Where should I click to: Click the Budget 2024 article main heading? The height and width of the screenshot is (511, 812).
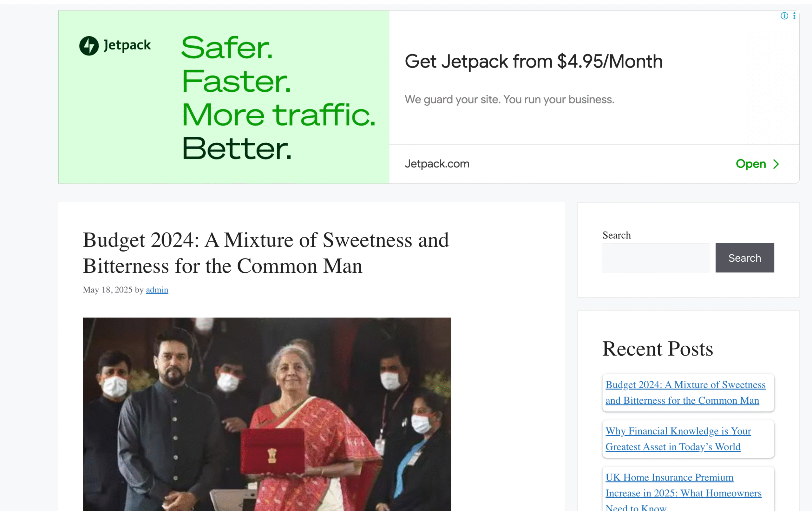pos(266,252)
